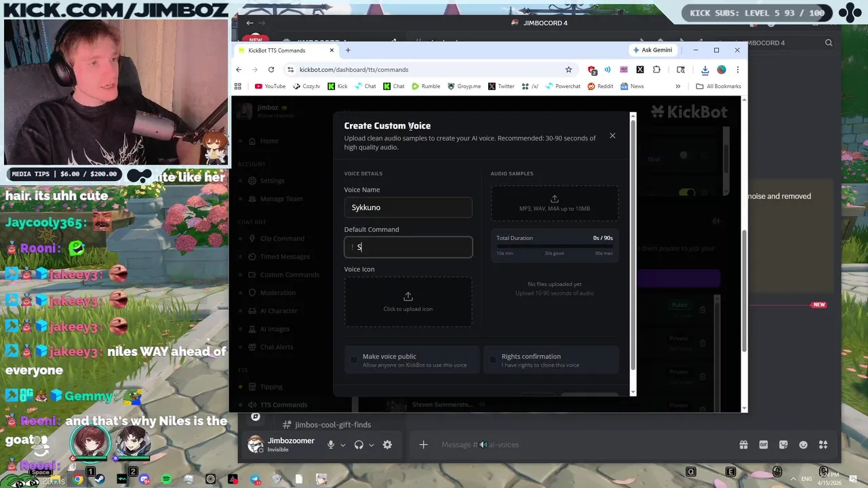Open the Rumble bookmark
The width and height of the screenshot is (868, 488).
tap(426, 86)
